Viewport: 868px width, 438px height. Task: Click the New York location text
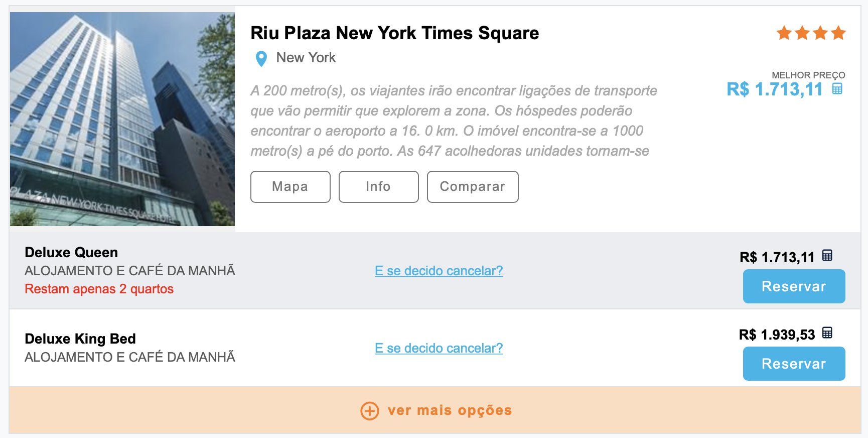pyautogui.click(x=306, y=58)
